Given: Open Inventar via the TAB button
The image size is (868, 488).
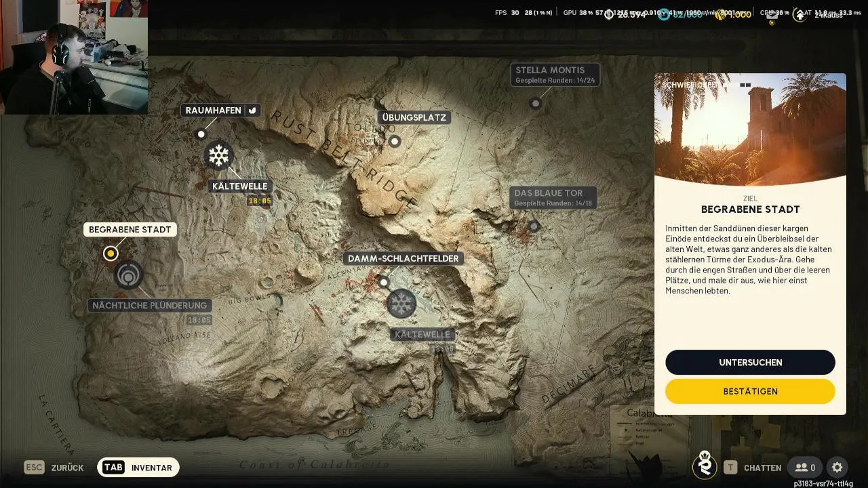Looking at the screenshot, I should (x=138, y=468).
